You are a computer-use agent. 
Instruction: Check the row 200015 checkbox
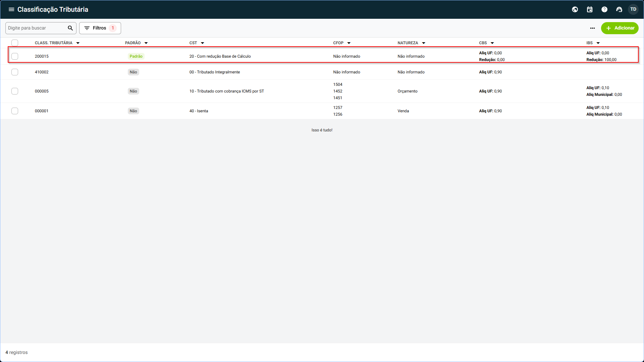click(15, 56)
